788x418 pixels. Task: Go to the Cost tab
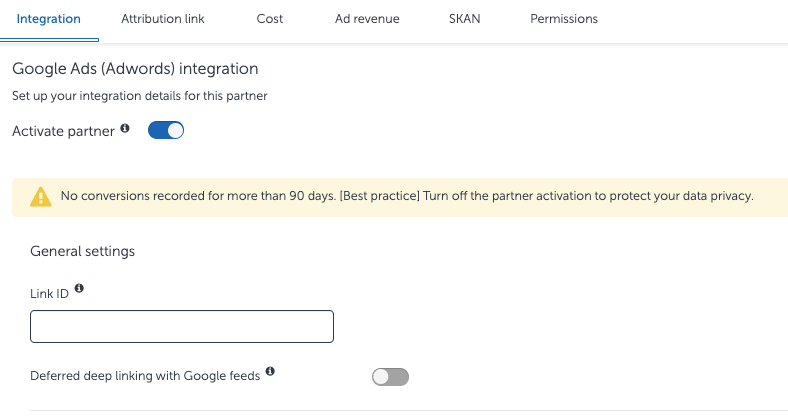269,19
